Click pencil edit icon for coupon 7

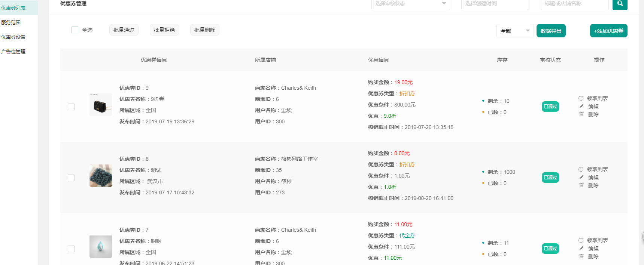(x=581, y=249)
